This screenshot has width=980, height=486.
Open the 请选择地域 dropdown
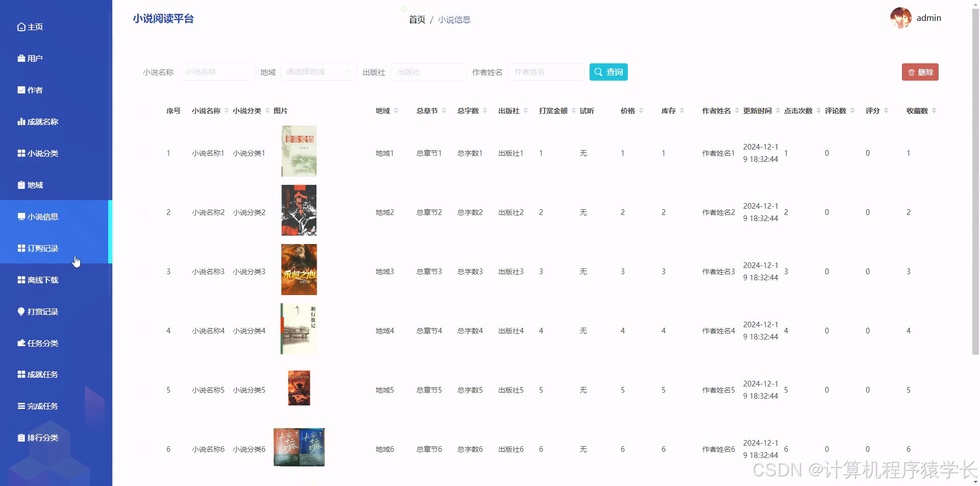point(319,72)
